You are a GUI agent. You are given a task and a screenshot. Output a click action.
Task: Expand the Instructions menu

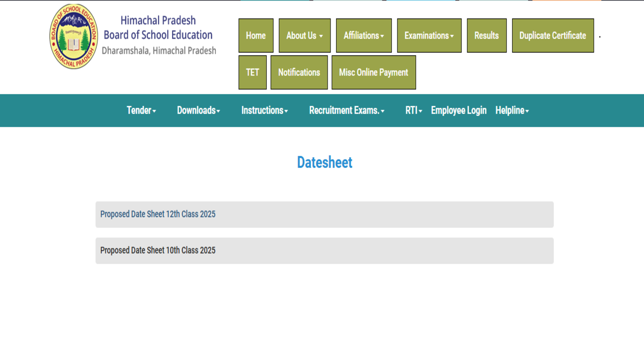[x=264, y=111]
